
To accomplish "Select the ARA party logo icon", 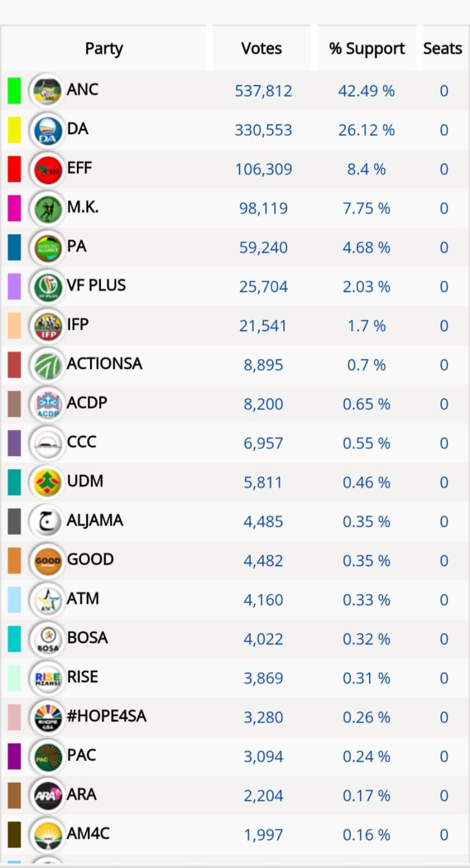I will (47, 796).
